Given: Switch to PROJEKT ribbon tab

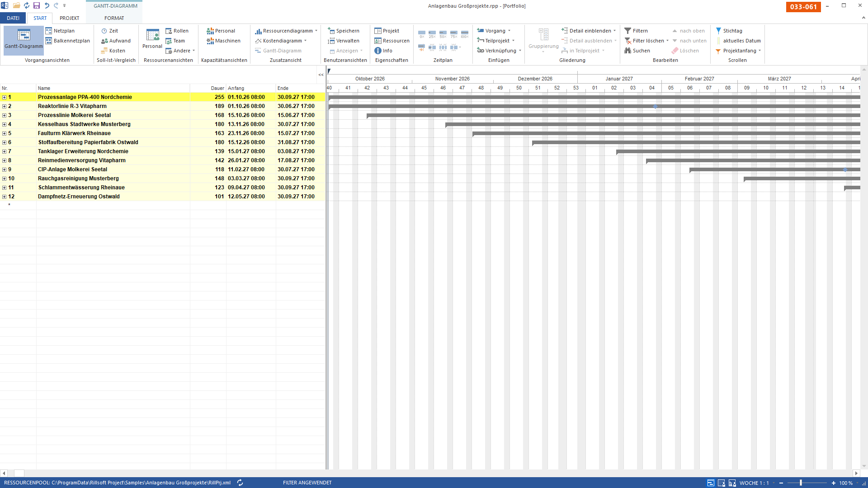Looking at the screenshot, I should click(x=69, y=18).
